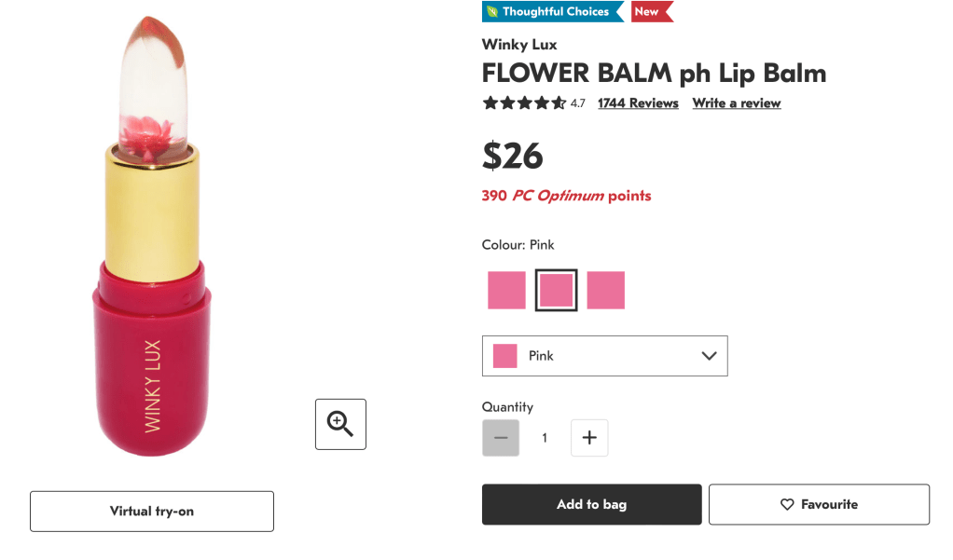Click the New red badge

click(x=648, y=12)
